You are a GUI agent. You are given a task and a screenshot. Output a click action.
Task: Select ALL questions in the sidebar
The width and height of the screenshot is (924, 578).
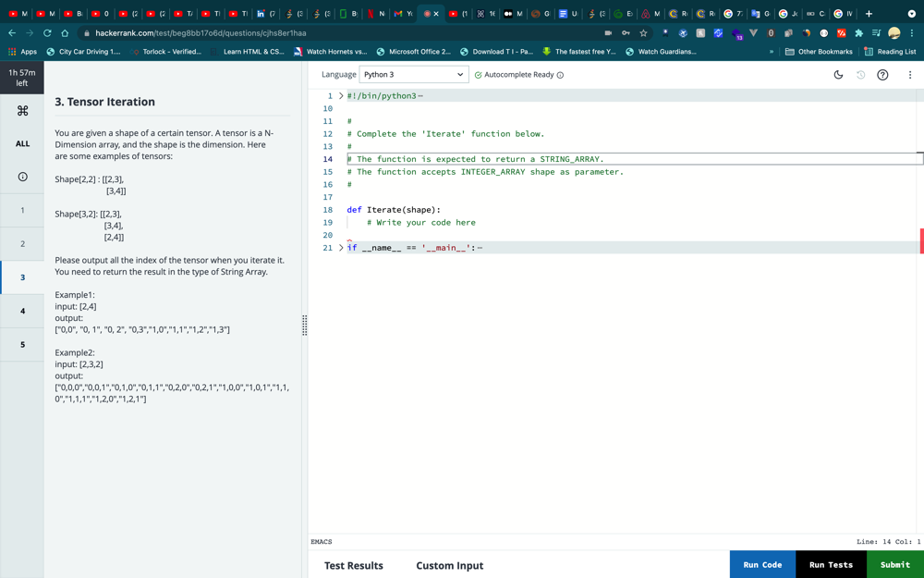22,143
